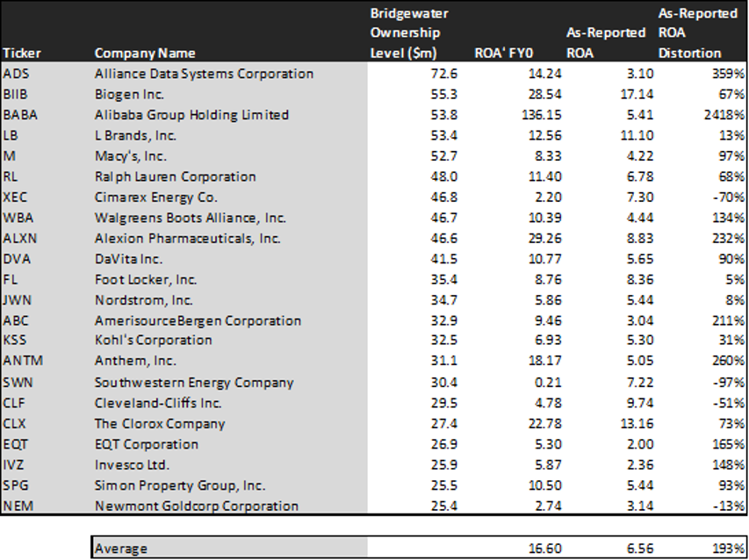Select the SPG ticker cell
Screen dimensions: 749x560
click(16, 485)
